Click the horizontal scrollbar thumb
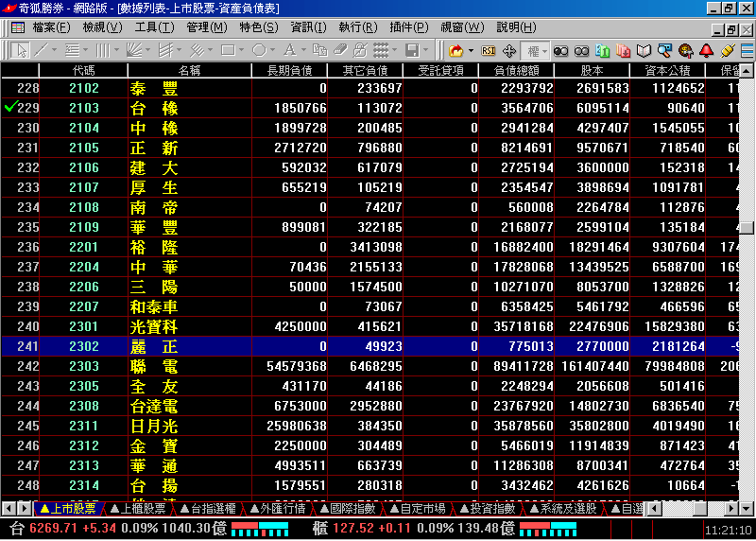 click(700, 508)
